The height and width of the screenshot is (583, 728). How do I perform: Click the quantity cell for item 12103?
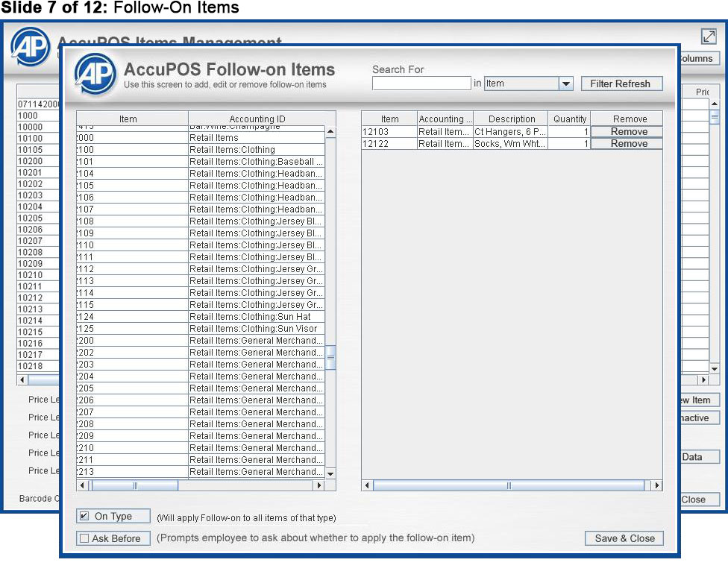coord(569,132)
